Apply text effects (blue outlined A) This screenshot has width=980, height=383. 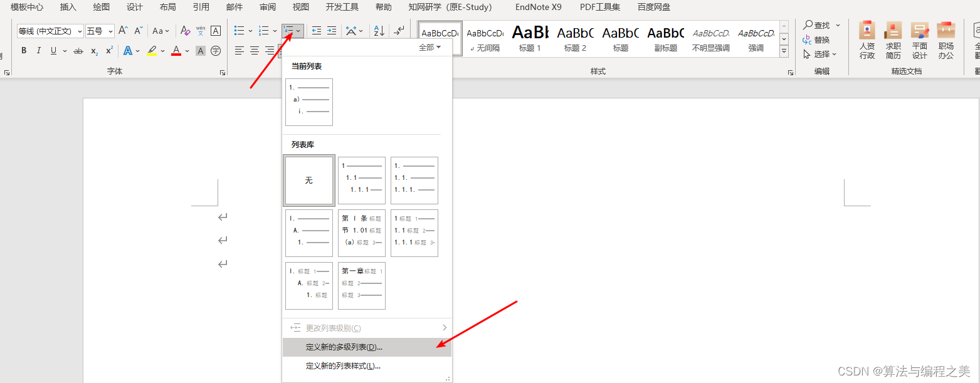point(128,51)
